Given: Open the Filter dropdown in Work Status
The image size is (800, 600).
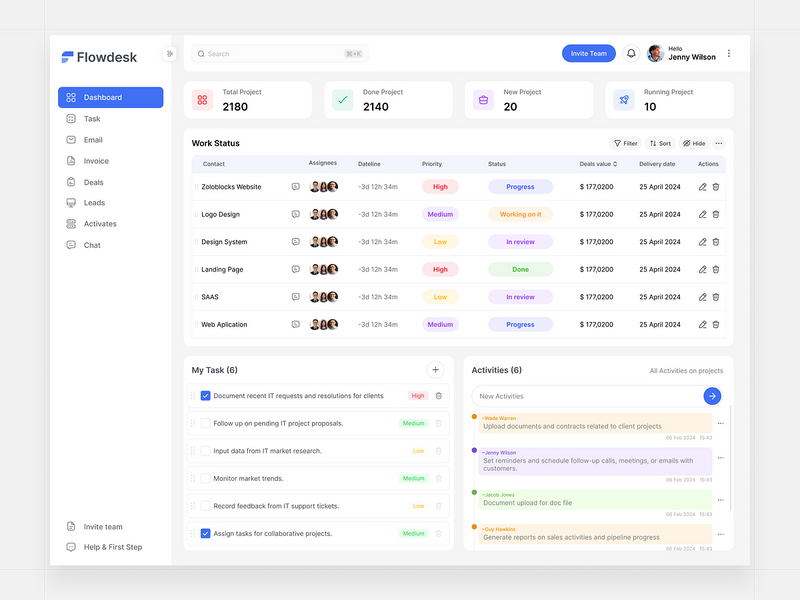Looking at the screenshot, I should click(x=624, y=143).
